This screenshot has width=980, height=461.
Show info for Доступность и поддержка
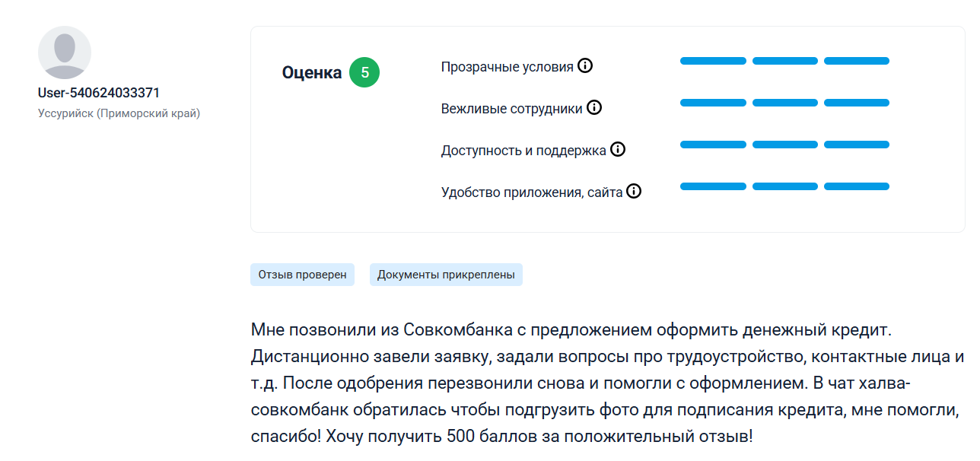point(618,150)
